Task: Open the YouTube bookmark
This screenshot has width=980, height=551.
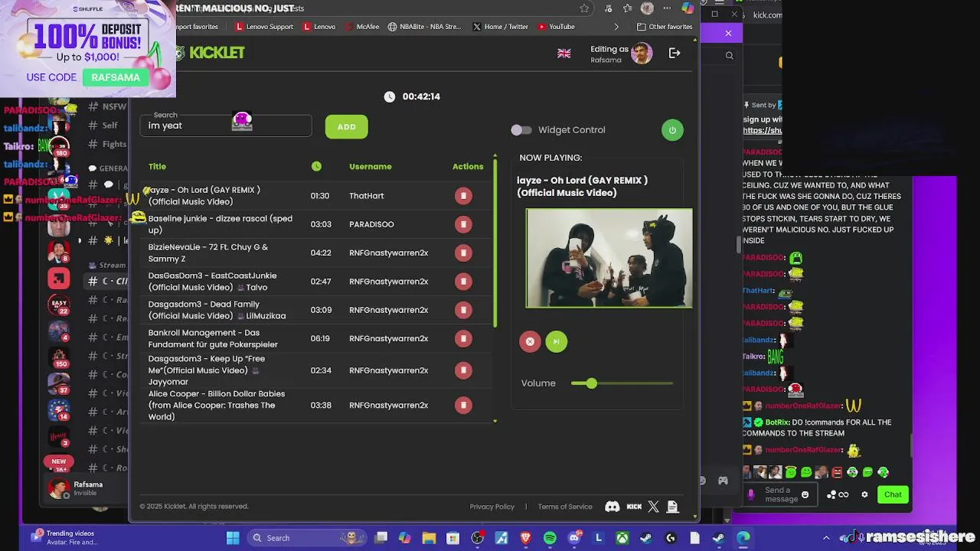Action: click(557, 27)
